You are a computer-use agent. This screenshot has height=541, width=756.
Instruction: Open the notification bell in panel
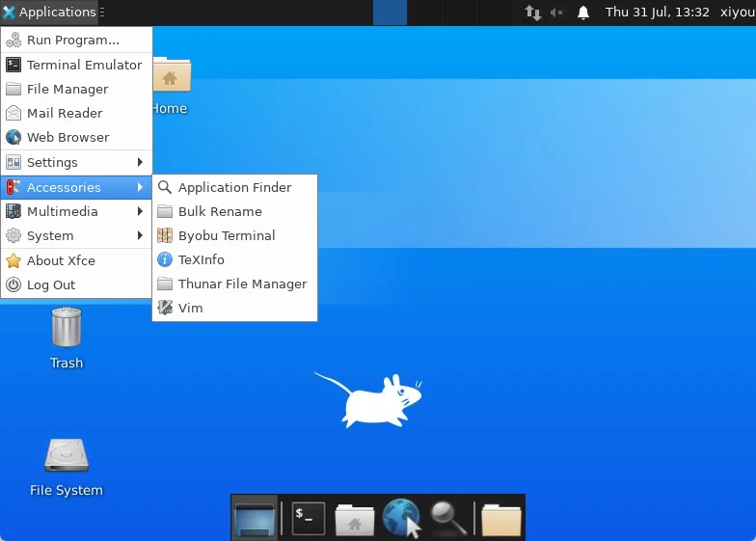(x=583, y=12)
